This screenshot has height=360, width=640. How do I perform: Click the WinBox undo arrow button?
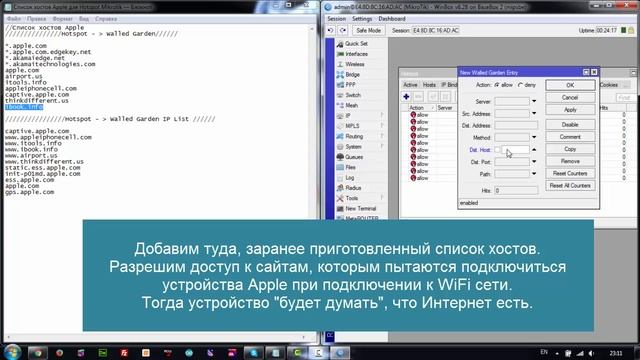[x=331, y=31]
